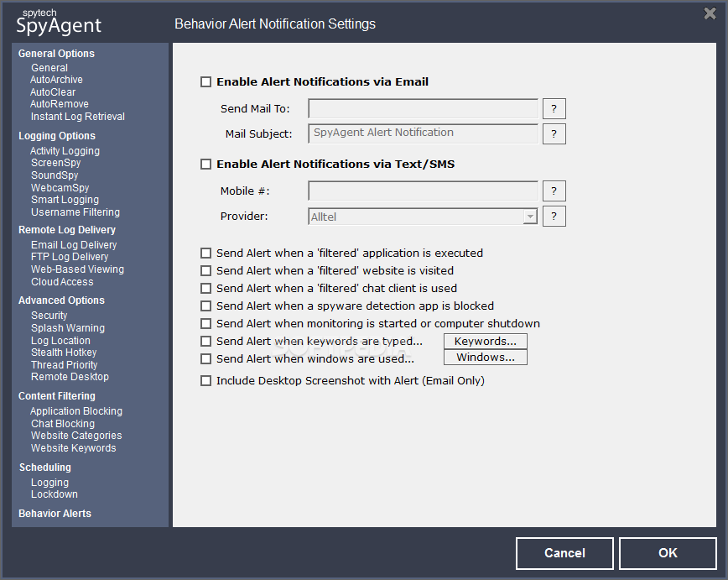The height and width of the screenshot is (580, 728).
Task: Open Website Categories settings
Action: 76,436
